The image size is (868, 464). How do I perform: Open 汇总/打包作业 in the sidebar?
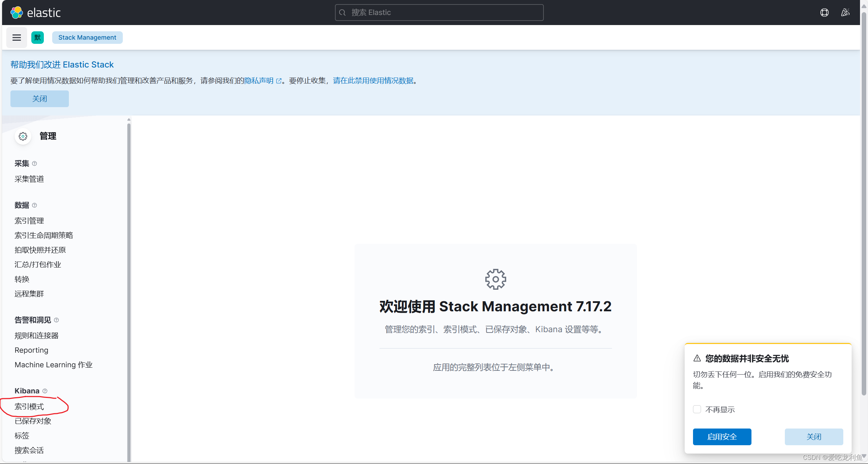[38, 265]
